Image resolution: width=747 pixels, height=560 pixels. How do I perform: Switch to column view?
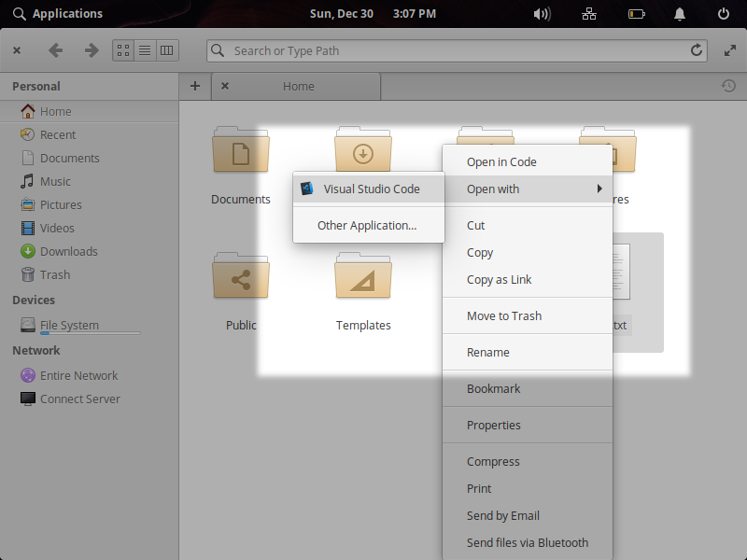coord(167,50)
